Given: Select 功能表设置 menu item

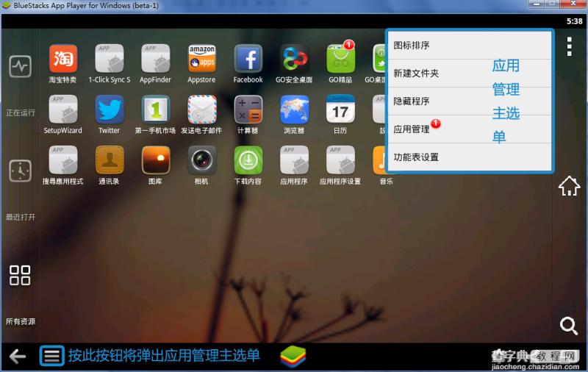Looking at the screenshot, I should coord(470,157).
